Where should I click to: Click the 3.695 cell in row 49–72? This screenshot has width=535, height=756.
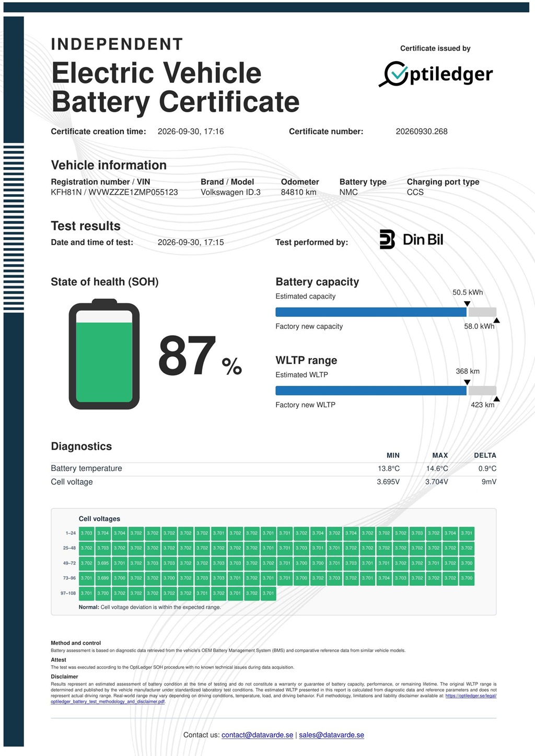103,563
